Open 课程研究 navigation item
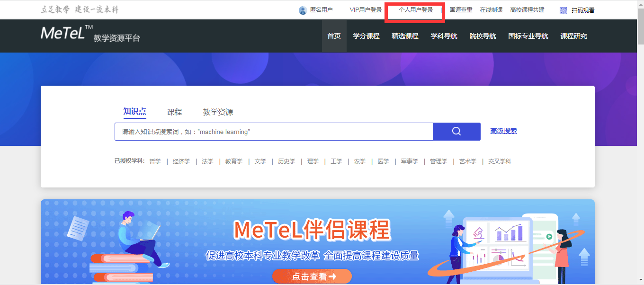The height and width of the screenshot is (285, 644). tap(573, 36)
